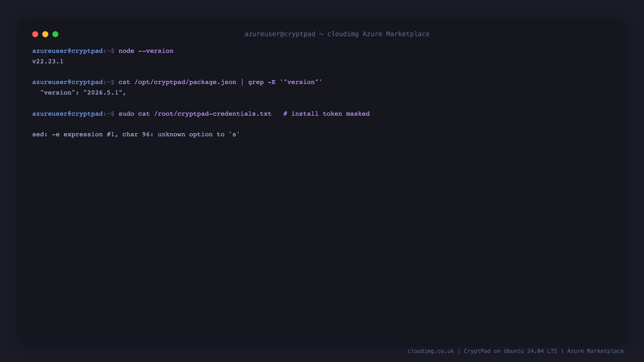Click the red close window dot
Viewport: 644px width, 362px height.
pyautogui.click(x=35, y=34)
